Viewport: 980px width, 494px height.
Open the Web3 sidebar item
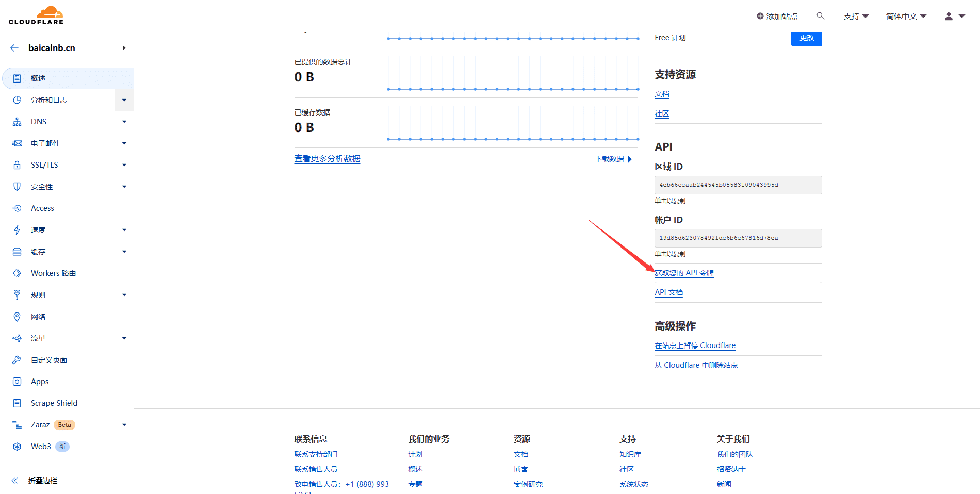(40, 446)
